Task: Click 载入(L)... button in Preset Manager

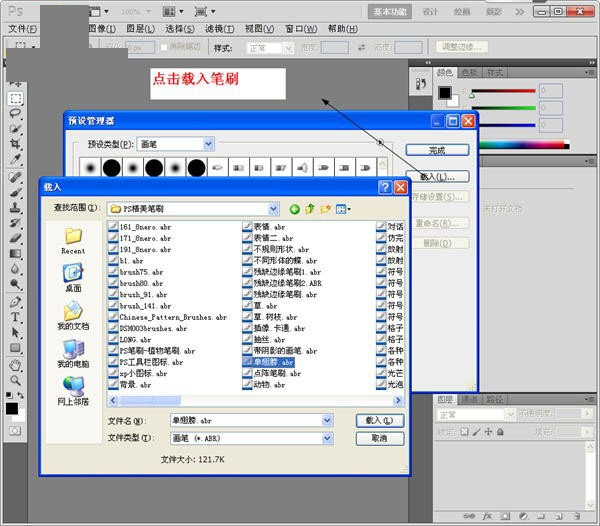Action: tap(437, 176)
